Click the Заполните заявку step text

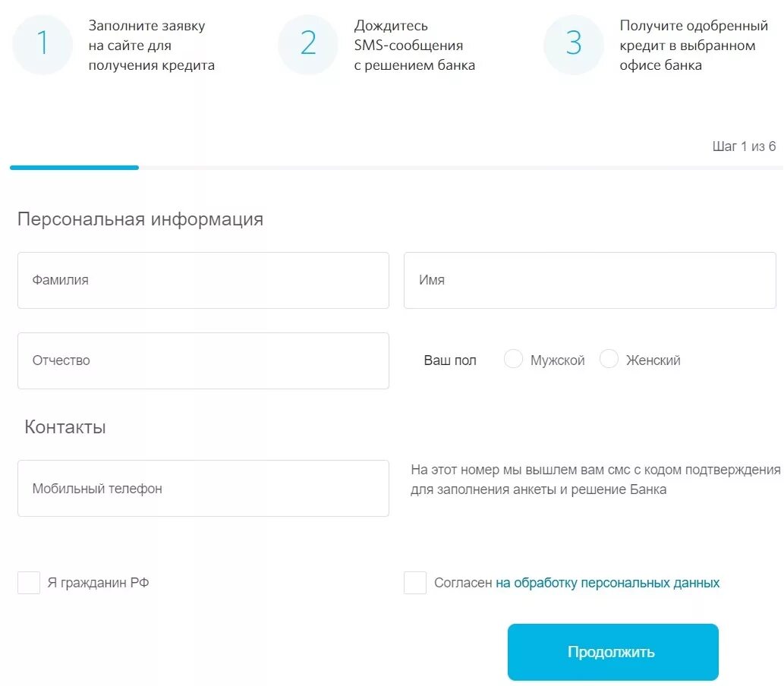tap(152, 45)
